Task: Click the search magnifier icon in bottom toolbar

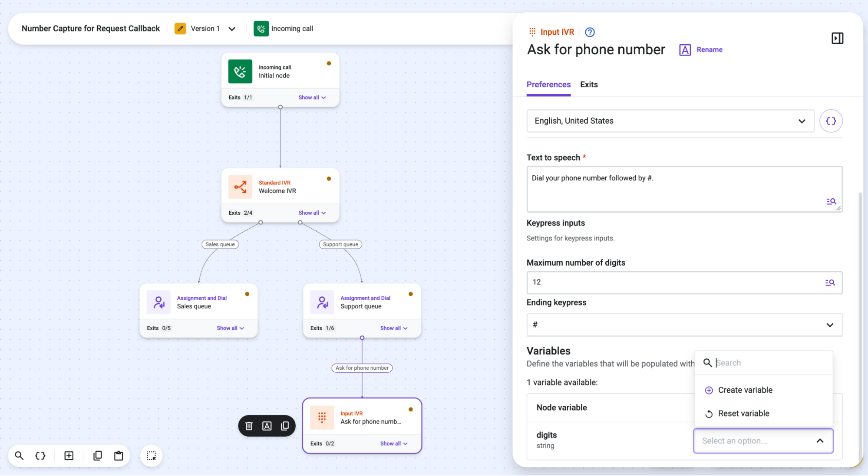Action: [x=19, y=456]
